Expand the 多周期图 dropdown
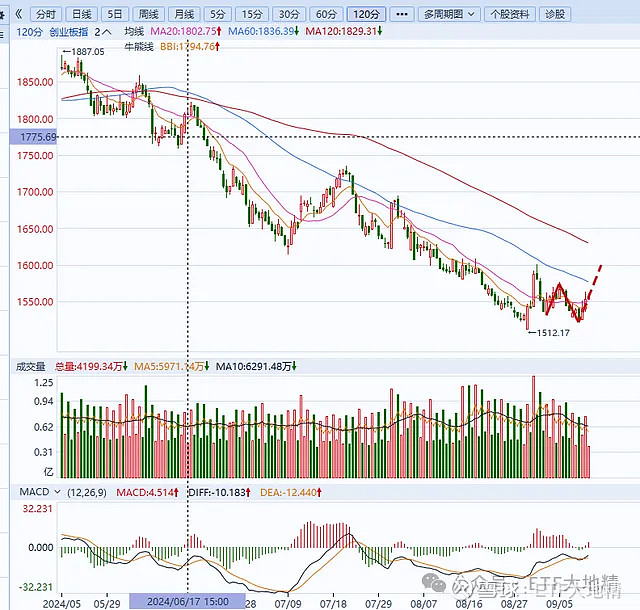 tap(451, 14)
